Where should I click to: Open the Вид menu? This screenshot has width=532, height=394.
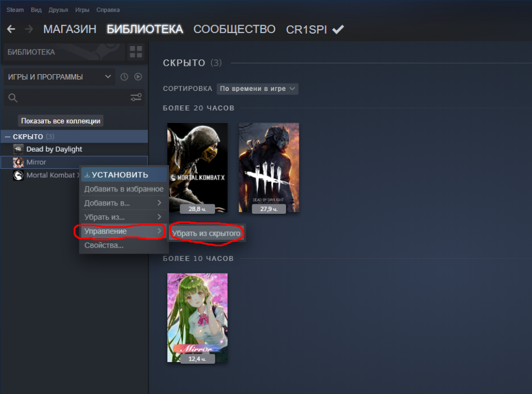36,10
